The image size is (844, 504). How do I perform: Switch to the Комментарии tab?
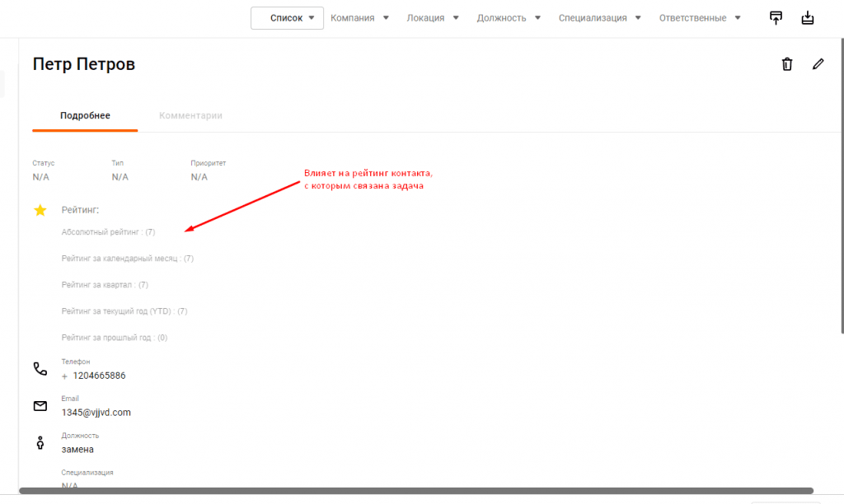click(x=190, y=116)
